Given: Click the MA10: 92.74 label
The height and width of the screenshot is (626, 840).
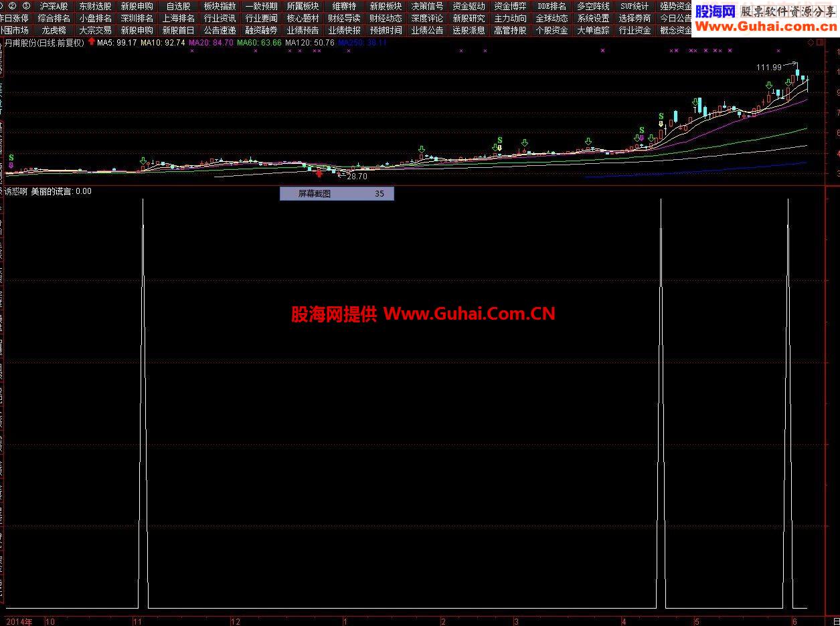Looking at the screenshot, I should 163,42.
